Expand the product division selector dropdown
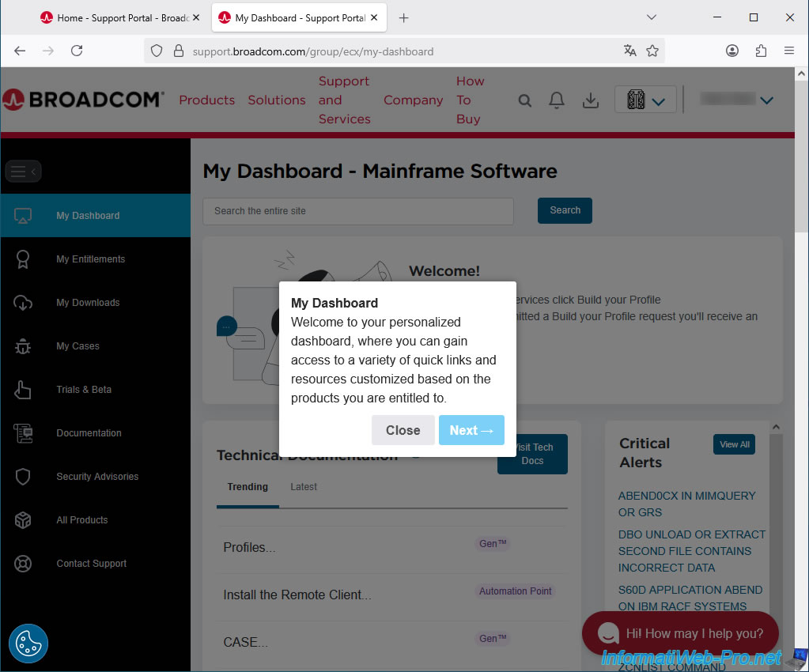 click(x=645, y=100)
